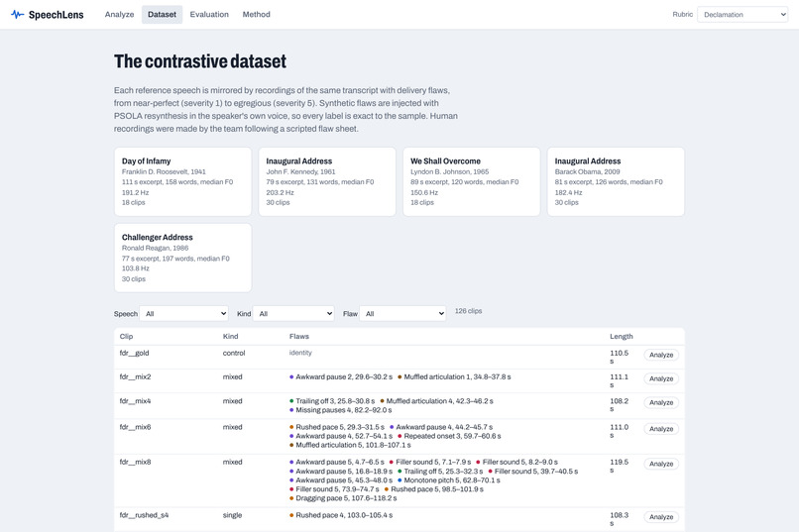Click the SpeechLens brand name
799x532 pixels.
[x=57, y=15]
